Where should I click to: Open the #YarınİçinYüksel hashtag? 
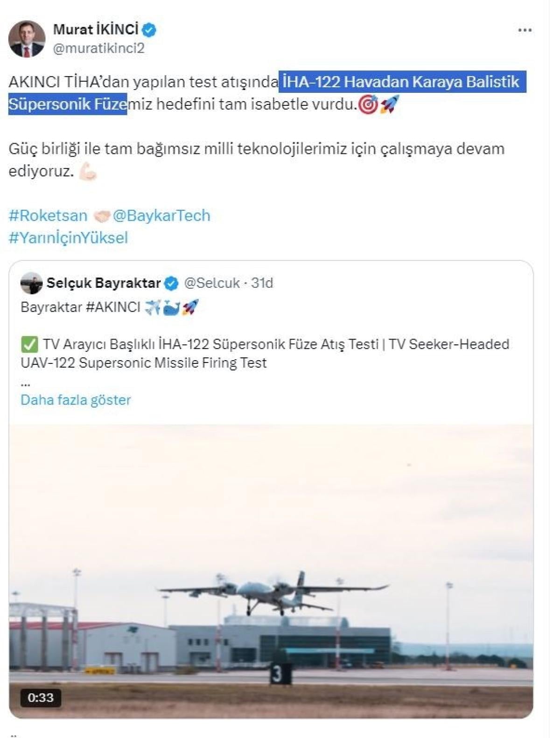pos(68,238)
